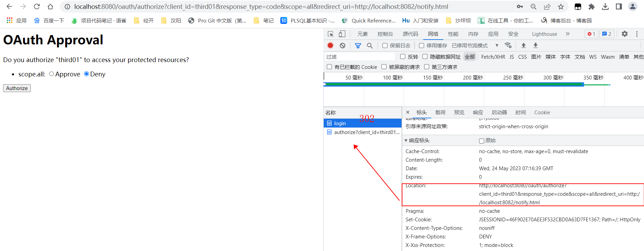Select the Deny radio button
This screenshot has width=644, height=251.
[86, 74]
